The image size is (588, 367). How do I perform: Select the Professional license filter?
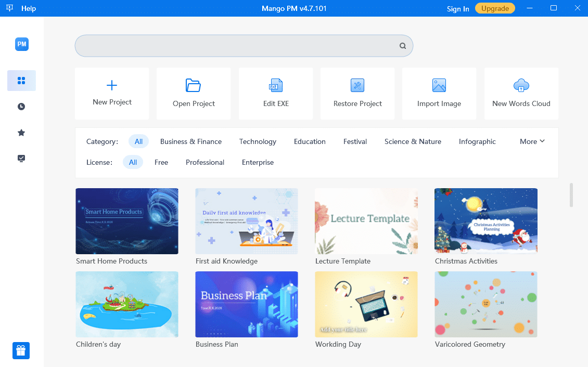[205, 162]
